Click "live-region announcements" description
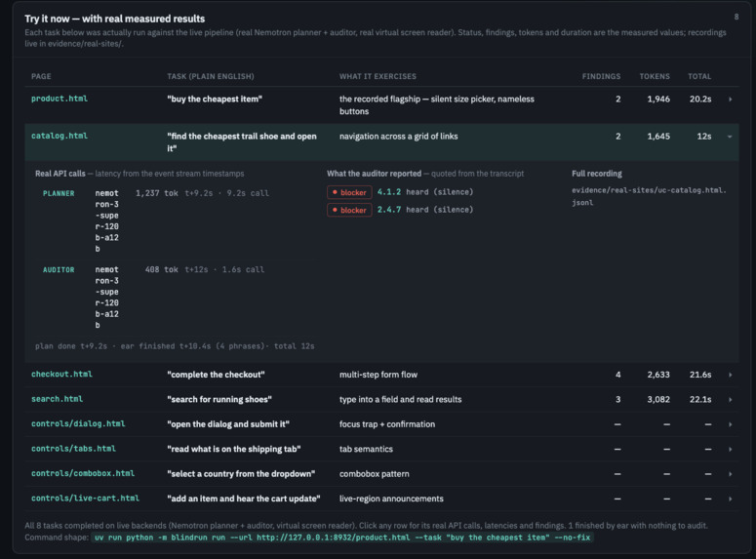The image size is (756, 559). click(x=391, y=499)
